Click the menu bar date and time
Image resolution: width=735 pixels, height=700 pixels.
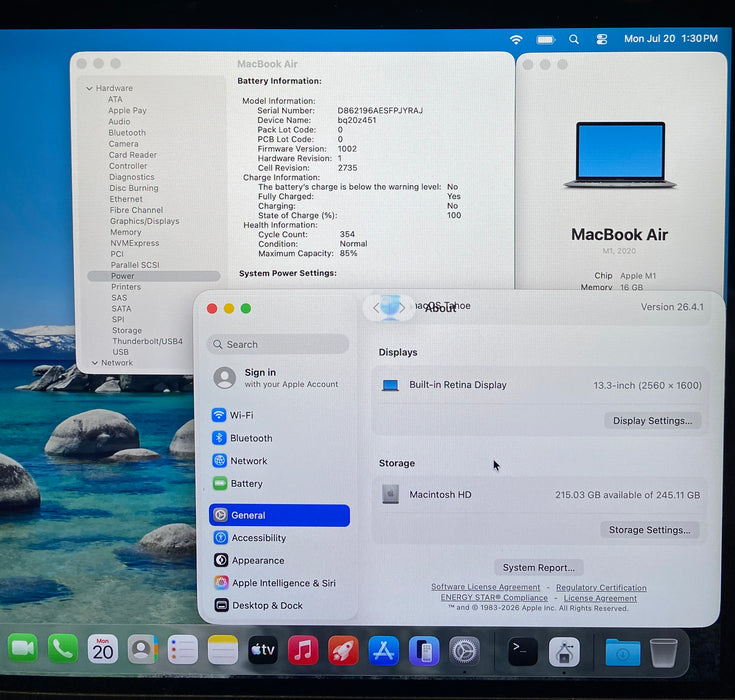tap(671, 38)
